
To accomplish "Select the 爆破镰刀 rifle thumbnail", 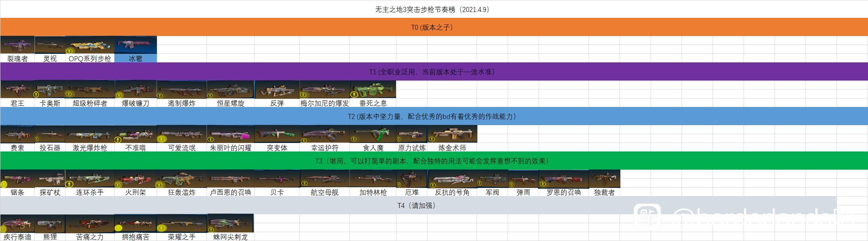I will click(x=136, y=90).
